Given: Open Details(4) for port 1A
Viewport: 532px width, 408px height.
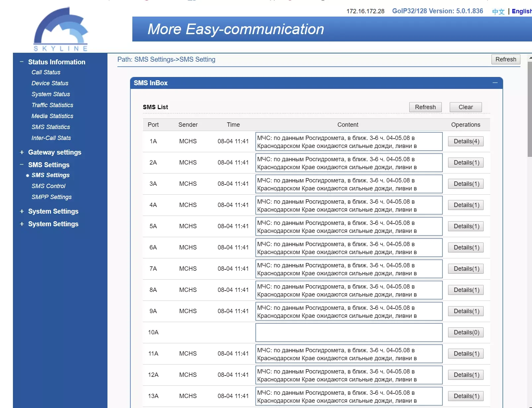Looking at the screenshot, I should (466, 141).
